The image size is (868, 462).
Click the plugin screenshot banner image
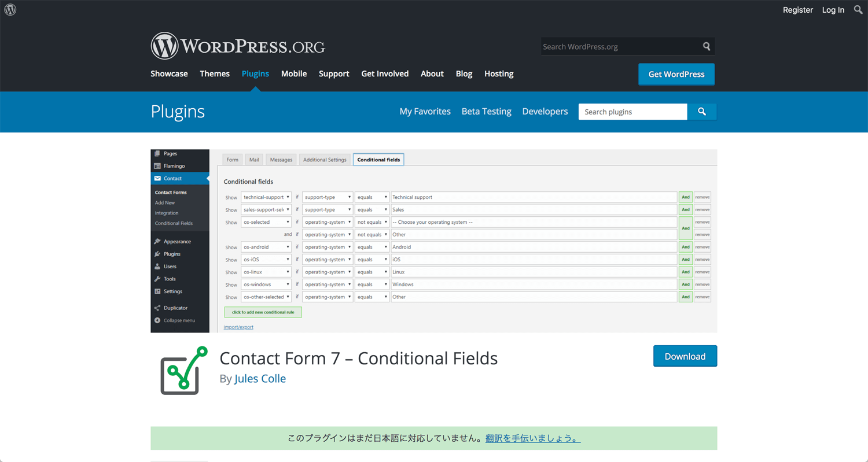click(434, 241)
